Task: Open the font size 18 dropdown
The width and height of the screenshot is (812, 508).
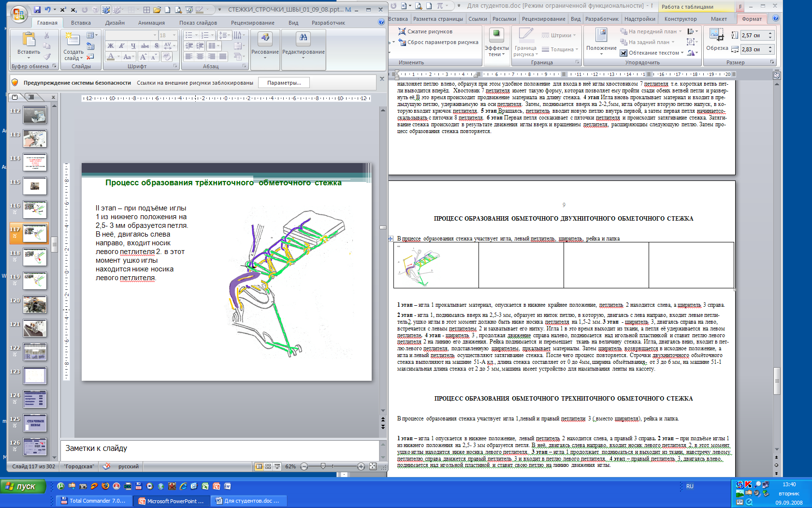Action: [174, 35]
